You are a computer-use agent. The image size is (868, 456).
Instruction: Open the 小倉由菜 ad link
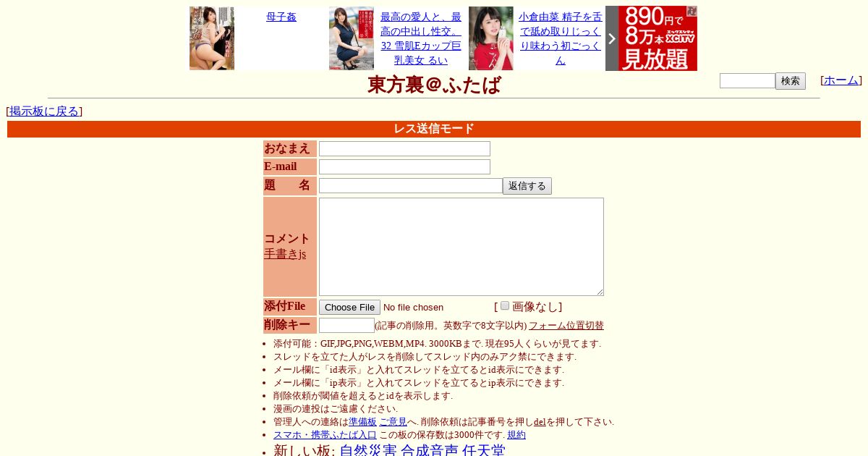coord(560,38)
